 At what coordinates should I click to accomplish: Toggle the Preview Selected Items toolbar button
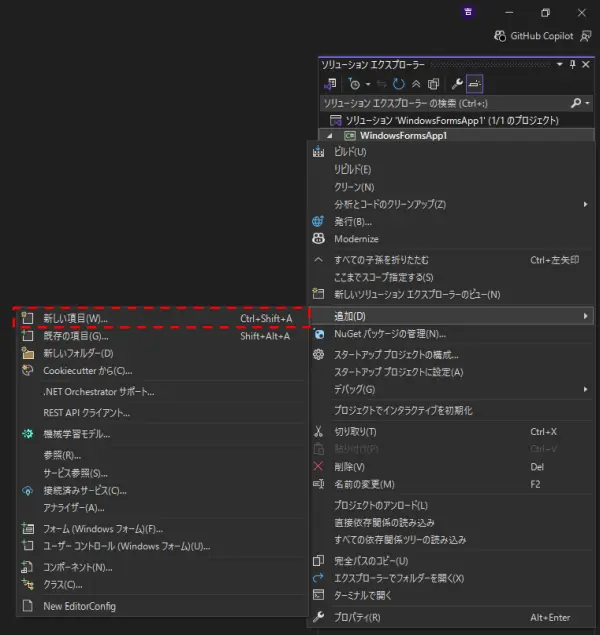point(475,84)
